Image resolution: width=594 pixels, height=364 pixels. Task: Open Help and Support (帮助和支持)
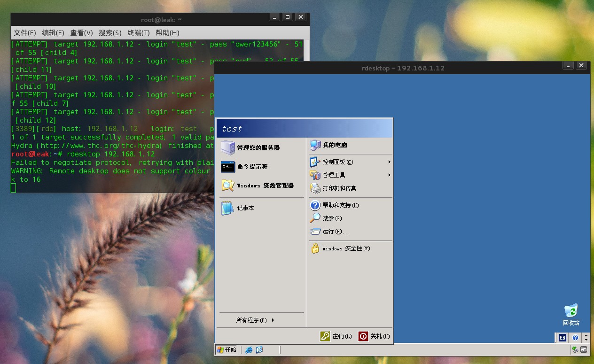tap(340, 205)
